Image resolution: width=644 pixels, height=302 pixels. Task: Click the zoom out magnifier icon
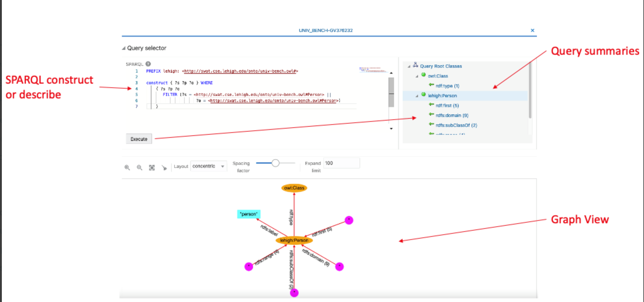coord(139,168)
